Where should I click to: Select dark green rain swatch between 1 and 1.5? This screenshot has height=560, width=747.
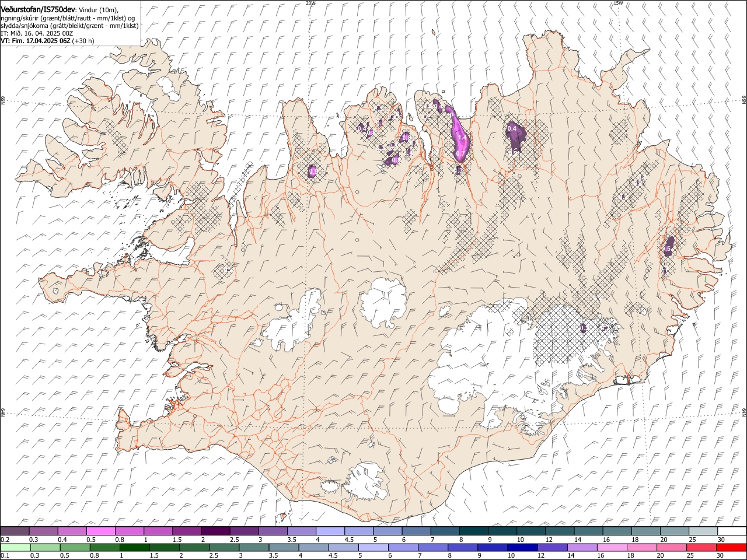point(134,547)
